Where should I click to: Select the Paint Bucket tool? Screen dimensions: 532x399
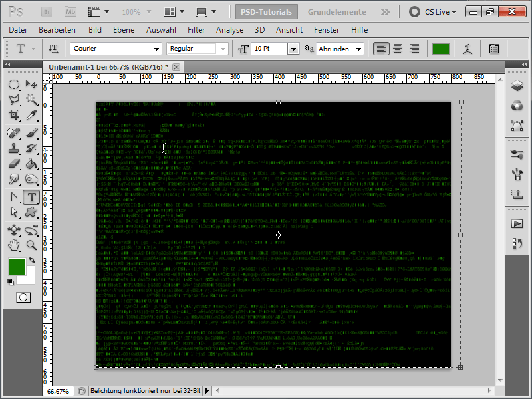click(31, 164)
